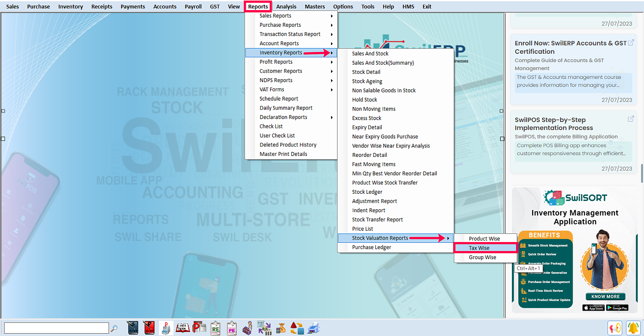The height and width of the screenshot is (336, 644).
Task: Click the right news panel scrollbar
Action: 642,173
